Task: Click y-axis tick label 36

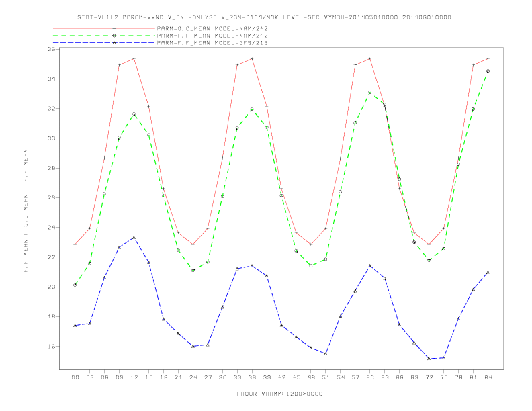Action: click(51, 49)
